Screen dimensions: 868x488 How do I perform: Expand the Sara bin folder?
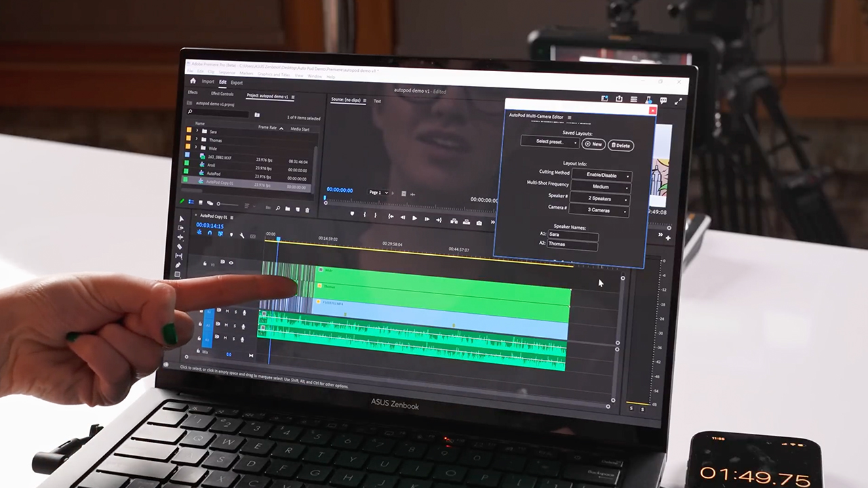pyautogui.click(x=197, y=131)
